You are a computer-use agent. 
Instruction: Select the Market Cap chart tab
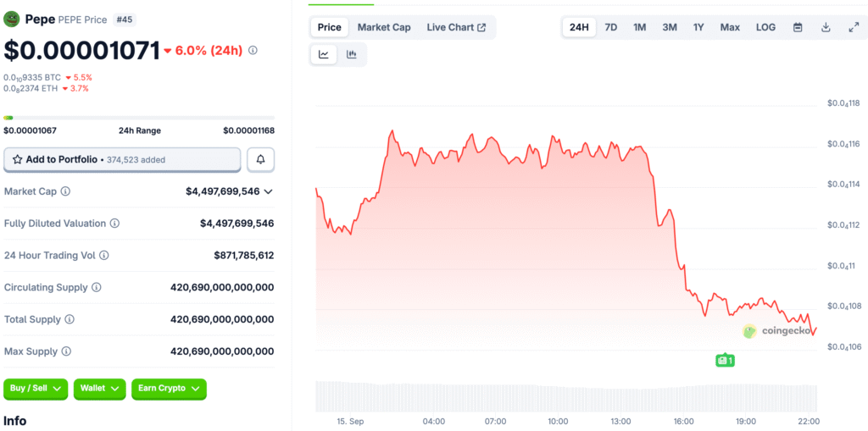click(384, 27)
